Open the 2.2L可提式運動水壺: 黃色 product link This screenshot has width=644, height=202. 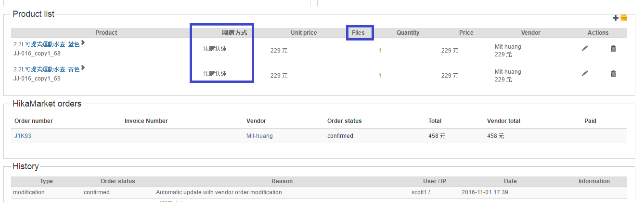pos(46,69)
